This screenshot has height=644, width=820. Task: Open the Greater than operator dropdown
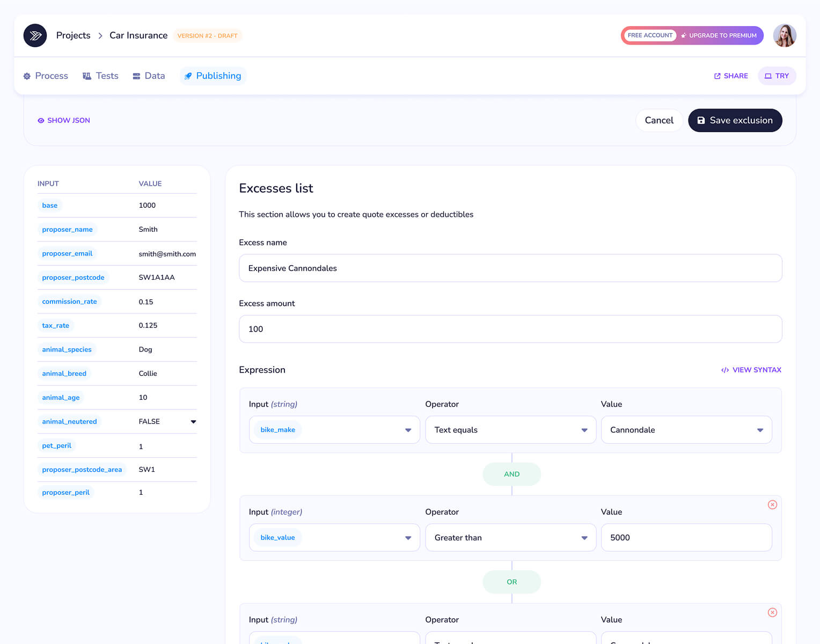510,538
